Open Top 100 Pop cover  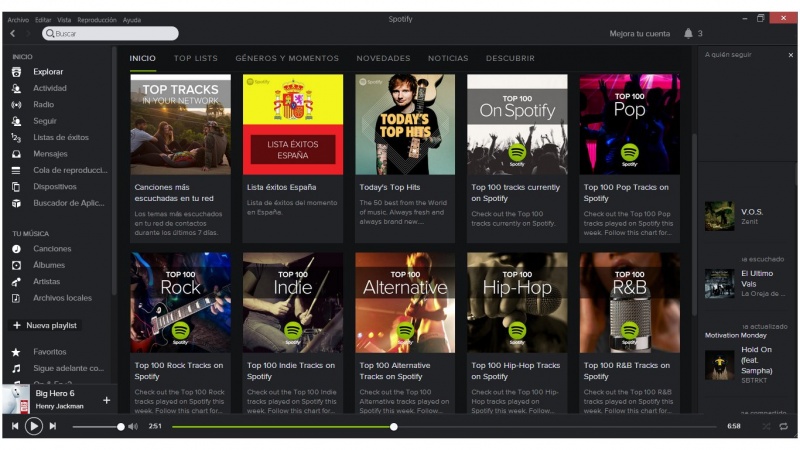630,124
